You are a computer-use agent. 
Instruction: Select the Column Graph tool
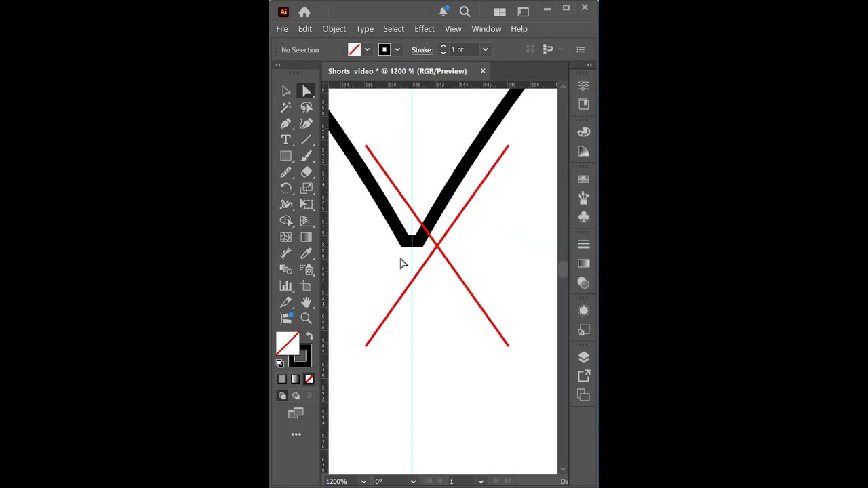[286, 286]
